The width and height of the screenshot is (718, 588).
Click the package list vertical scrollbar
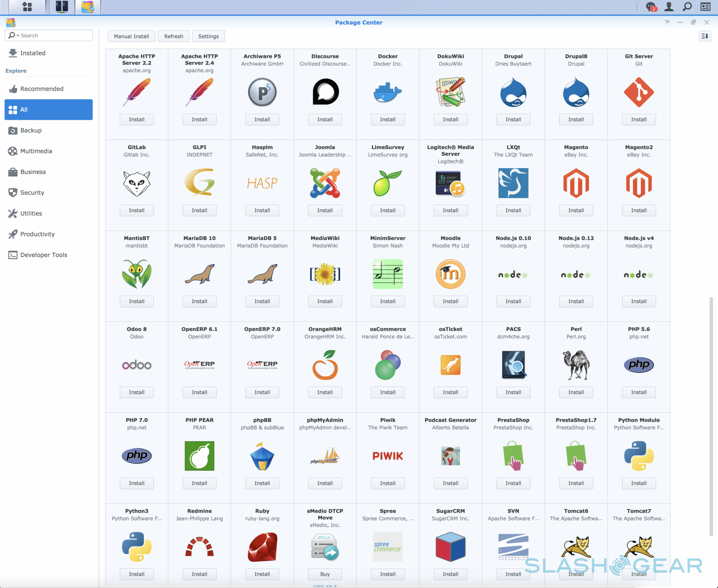(711, 416)
